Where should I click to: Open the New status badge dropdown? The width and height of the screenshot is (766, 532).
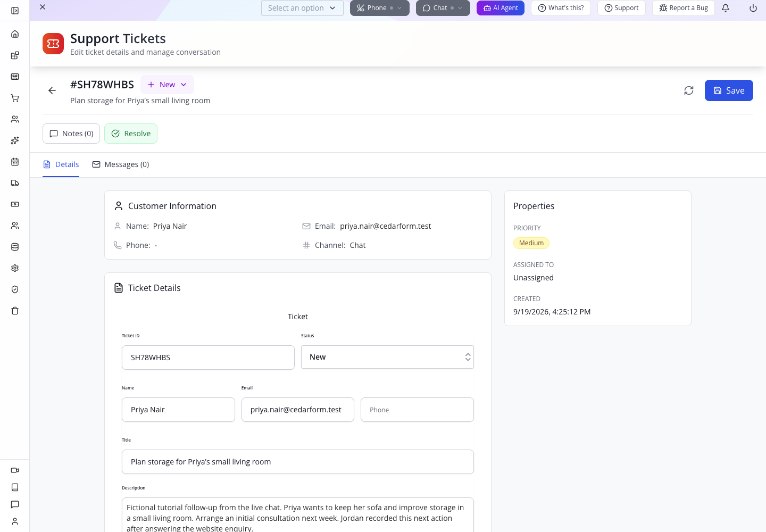[x=167, y=85]
